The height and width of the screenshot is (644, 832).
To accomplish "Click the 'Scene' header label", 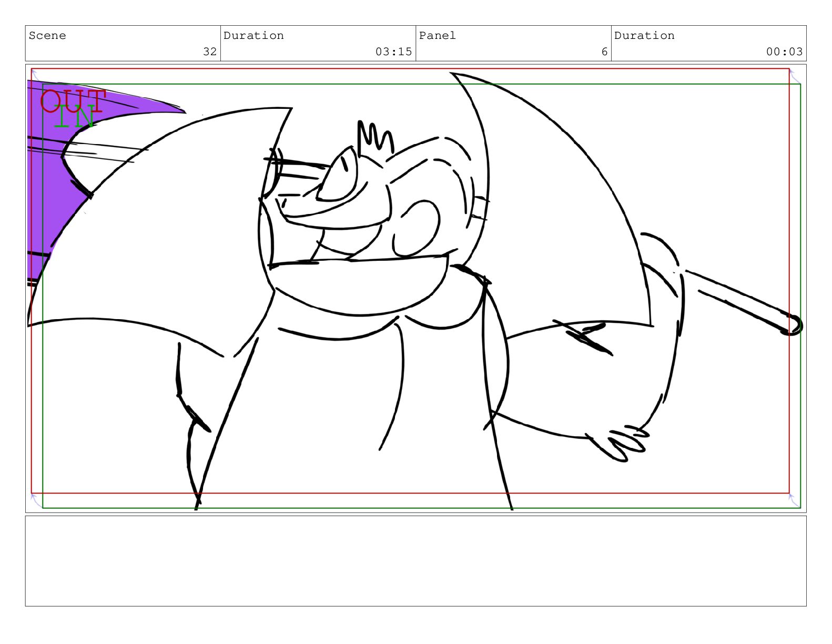I will tap(47, 36).
